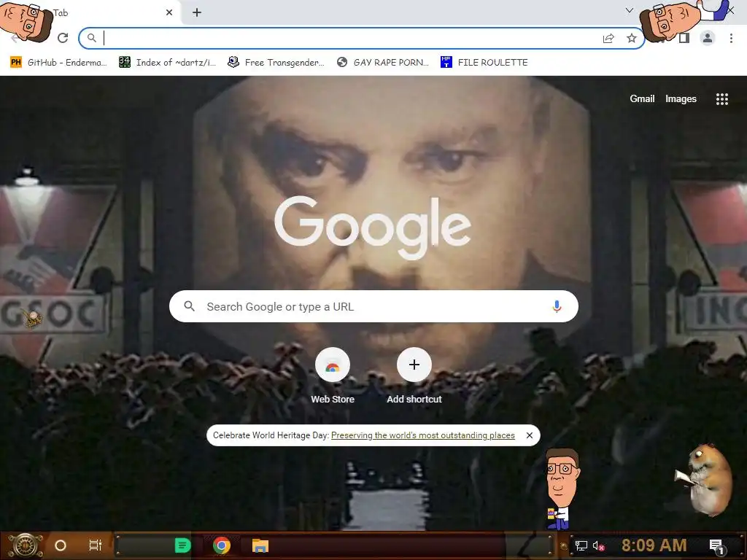Reload the current page
The width and height of the screenshot is (747, 560).
point(63,38)
